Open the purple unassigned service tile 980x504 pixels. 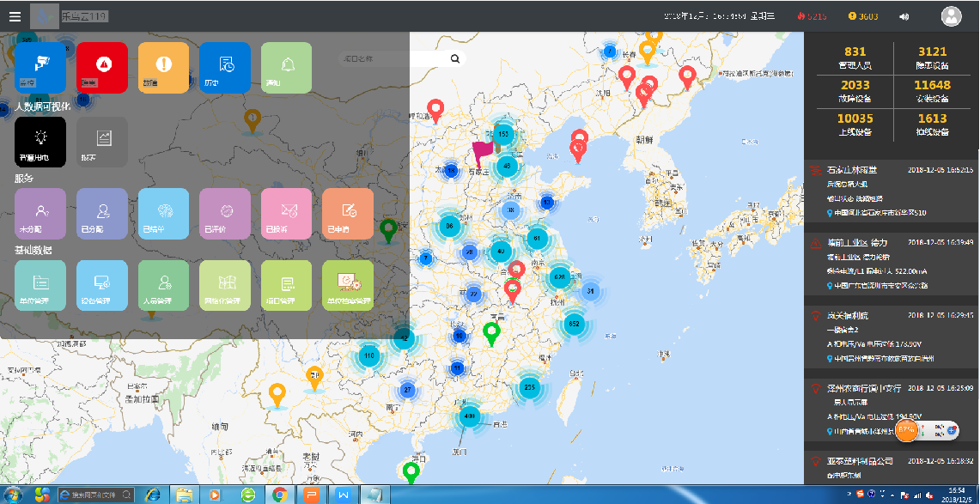click(x=40, y=214)
